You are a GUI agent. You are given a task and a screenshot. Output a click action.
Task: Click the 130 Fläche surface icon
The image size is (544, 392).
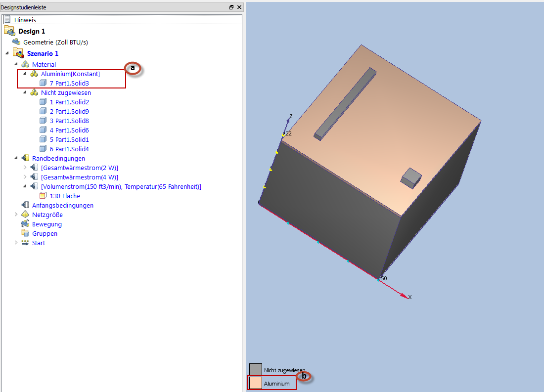click(x=43, y=196)
